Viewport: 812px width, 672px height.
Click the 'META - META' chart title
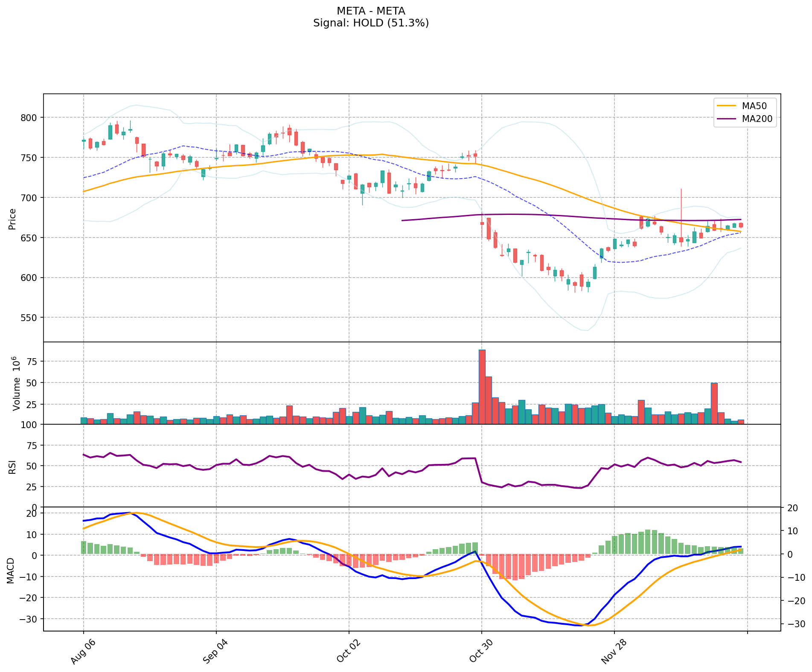[370, 11]
